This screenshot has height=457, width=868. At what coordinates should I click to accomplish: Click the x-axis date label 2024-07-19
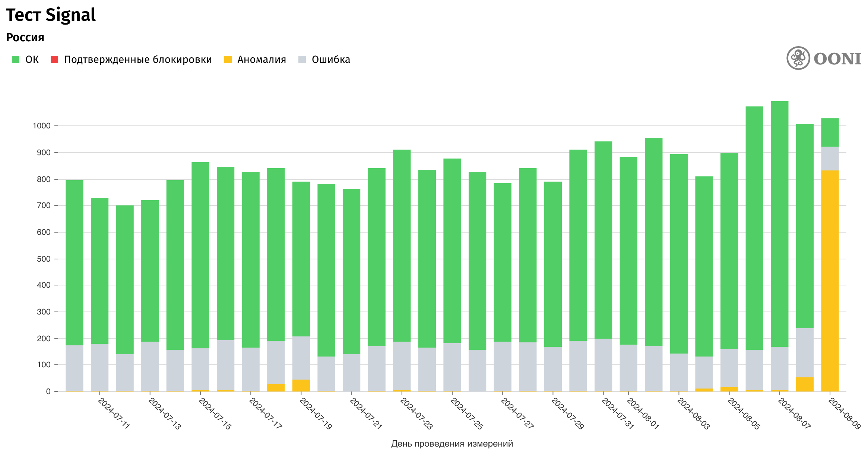click(315, 413)
